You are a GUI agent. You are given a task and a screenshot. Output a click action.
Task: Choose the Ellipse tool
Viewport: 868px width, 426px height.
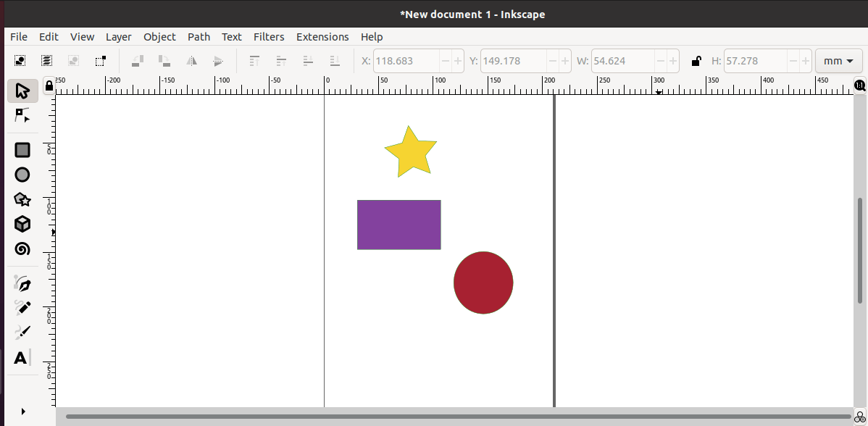pyautogui.click(x=22, y=175)
